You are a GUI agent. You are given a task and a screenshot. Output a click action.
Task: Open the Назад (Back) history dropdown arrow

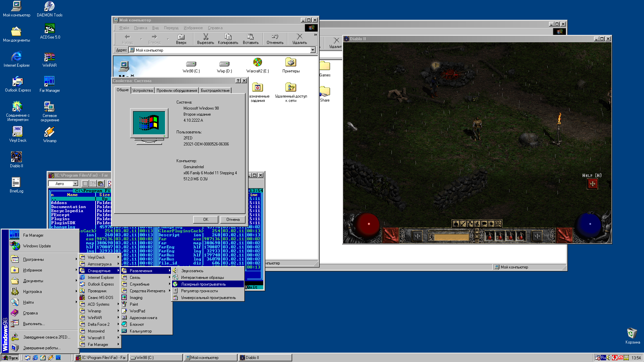pos(141,39)
